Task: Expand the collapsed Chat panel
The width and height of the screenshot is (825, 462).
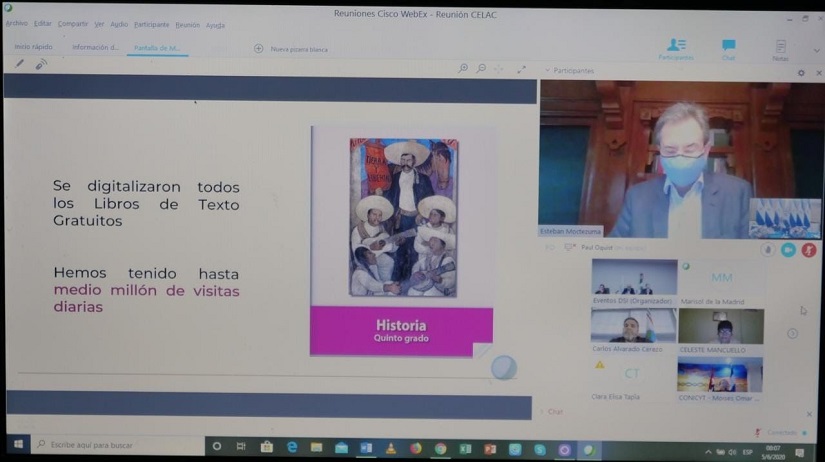Action: [542, 411]
